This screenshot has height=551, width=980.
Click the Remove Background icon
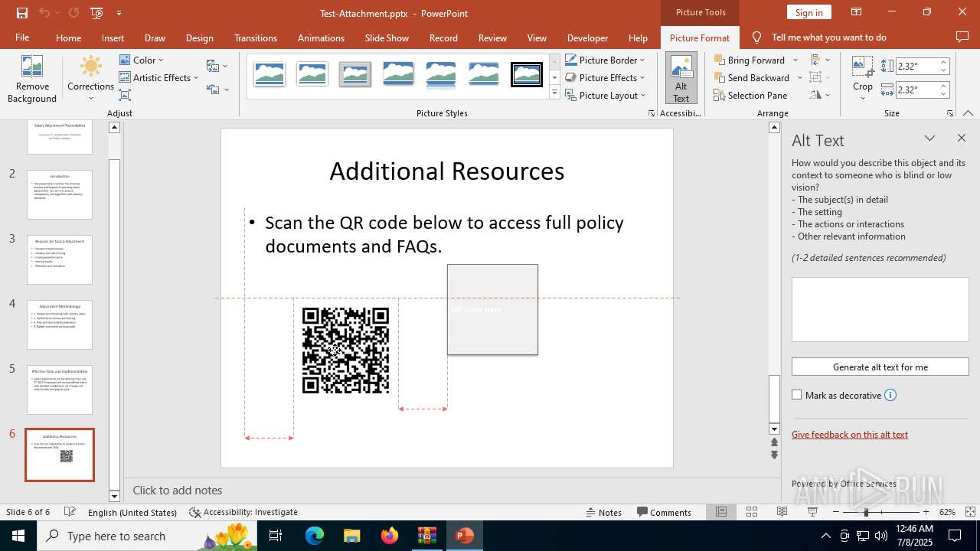click(31, 79)
